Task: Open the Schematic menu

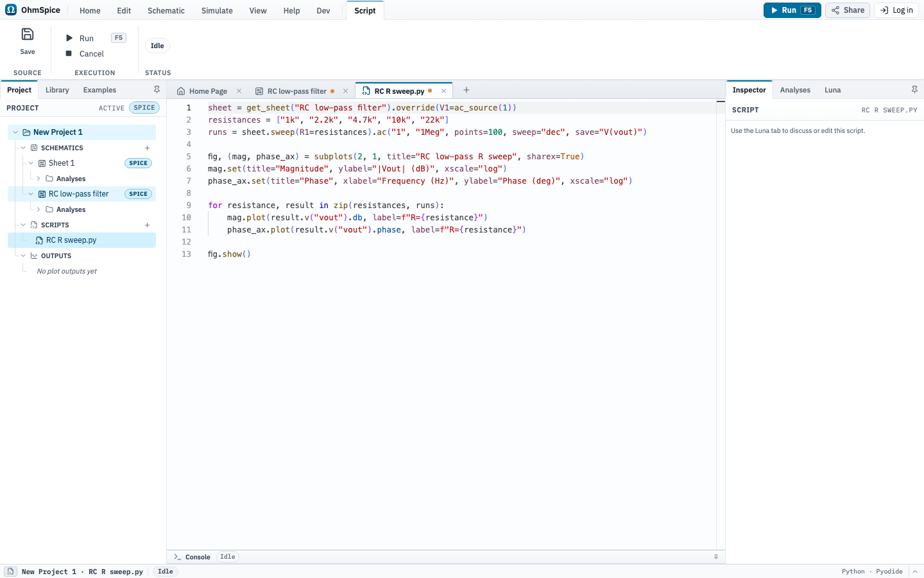Action: tap(166, 11)
